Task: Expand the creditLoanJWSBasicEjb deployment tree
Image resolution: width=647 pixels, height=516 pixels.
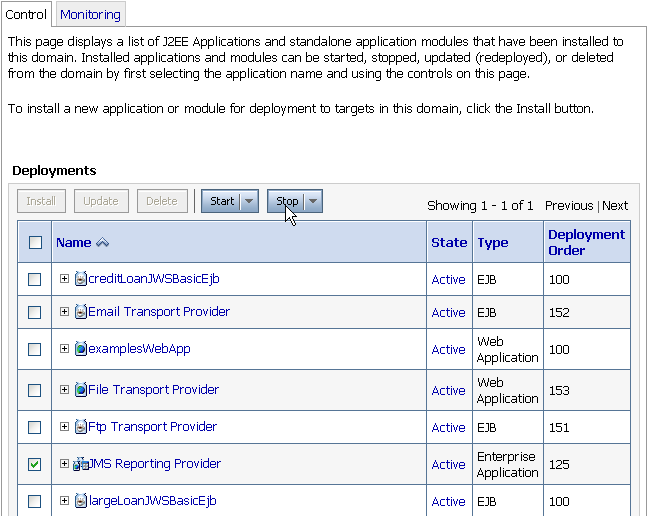Action: point(64,278)
